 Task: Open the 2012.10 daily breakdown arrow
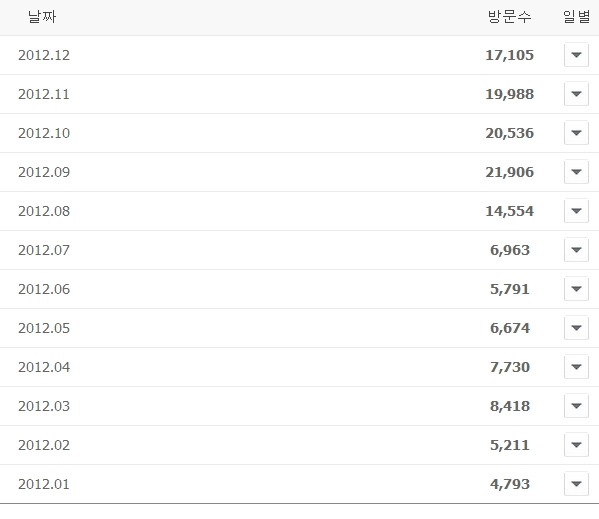point(576,133)
